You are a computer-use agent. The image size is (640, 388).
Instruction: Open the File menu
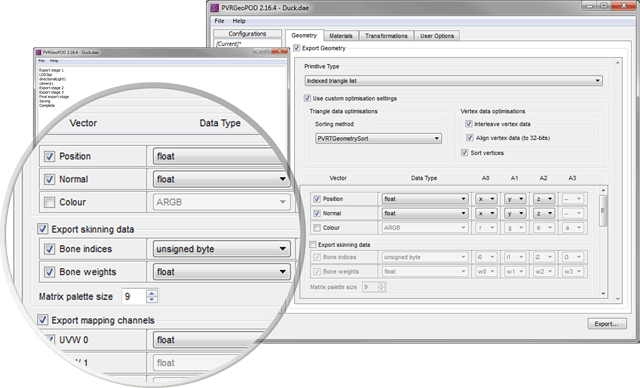(x=219, y=21)
